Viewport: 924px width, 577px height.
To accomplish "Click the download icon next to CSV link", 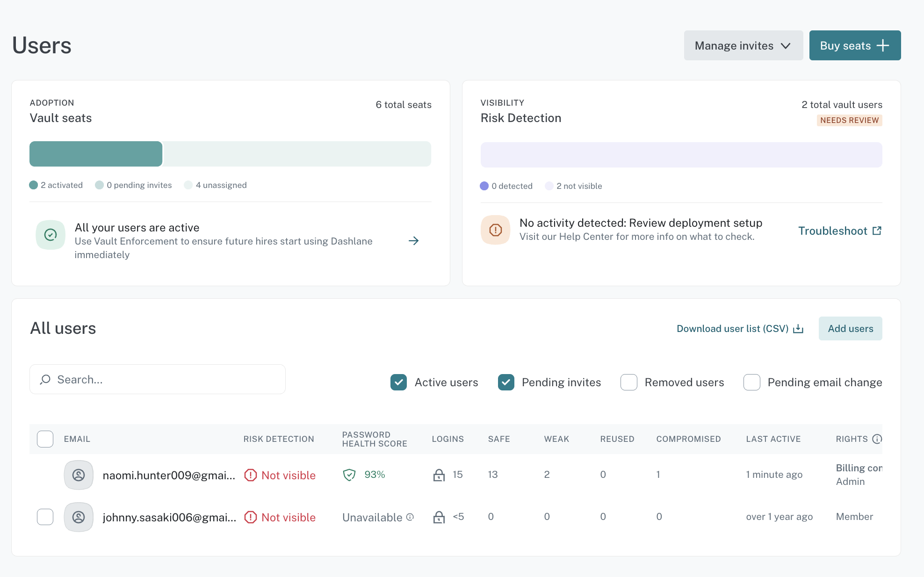I will point(798,329).
